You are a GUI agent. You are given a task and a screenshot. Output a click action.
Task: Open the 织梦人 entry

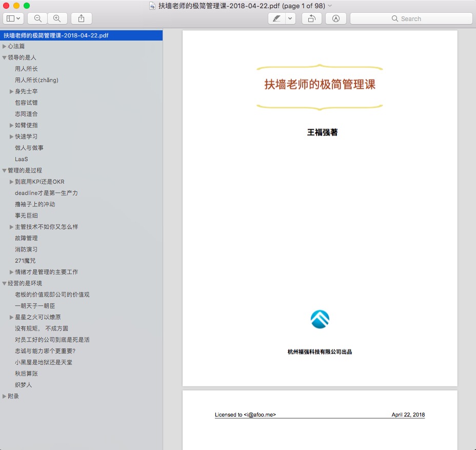click(24, 385)
